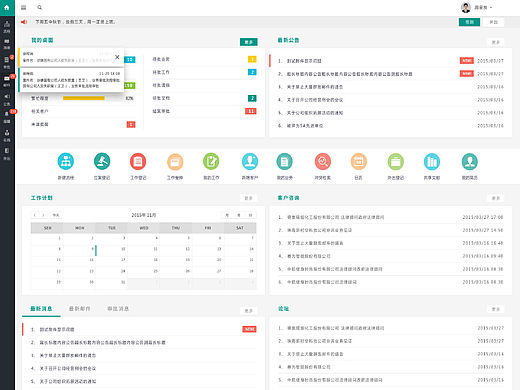Toggle the hamburger menu icon in top bar

point(23,7)
